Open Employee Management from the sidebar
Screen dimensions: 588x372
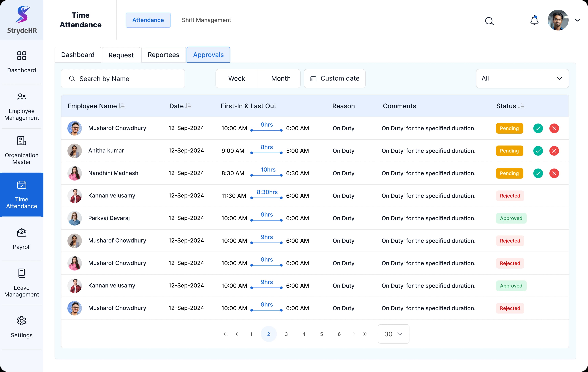coord(21,107)
